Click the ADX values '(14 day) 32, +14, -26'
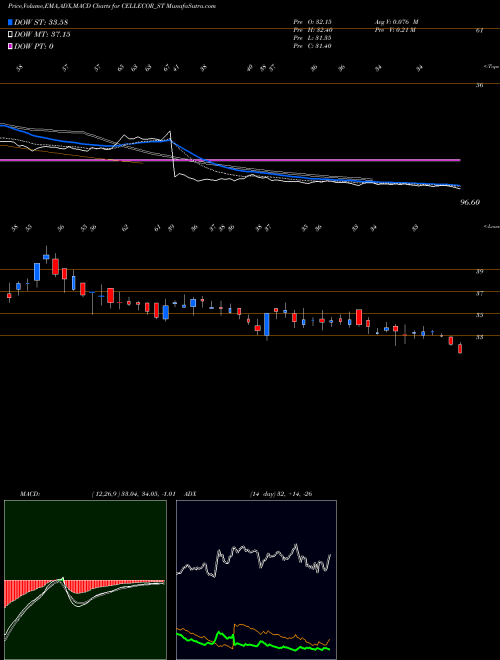500x660 pixels. [281, 494]
